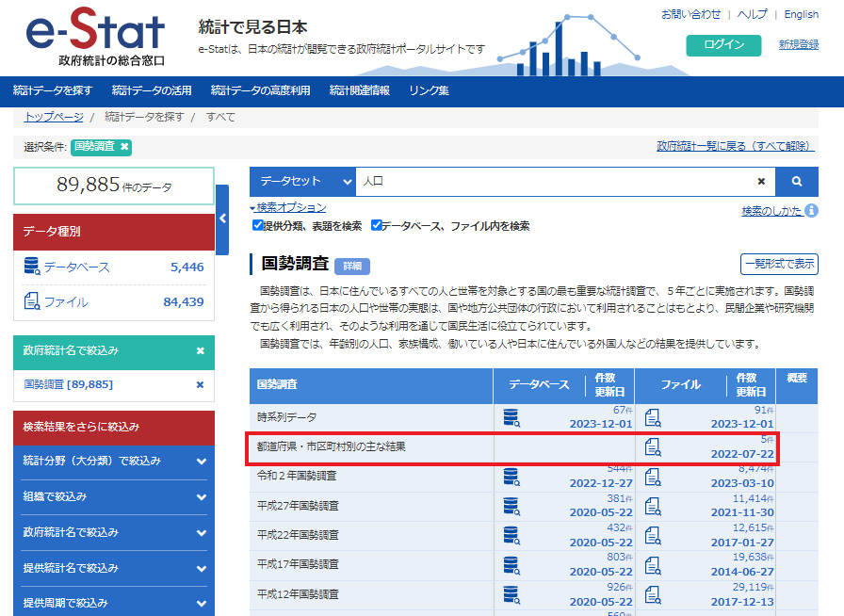This screenshot has height=616, width=844.
Task: Open 統計データの活用 menu
Action: click(x=152, y=90)
